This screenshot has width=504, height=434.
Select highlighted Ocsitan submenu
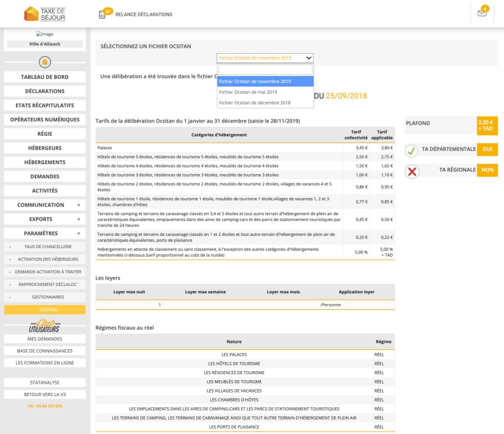click(45, 310)
